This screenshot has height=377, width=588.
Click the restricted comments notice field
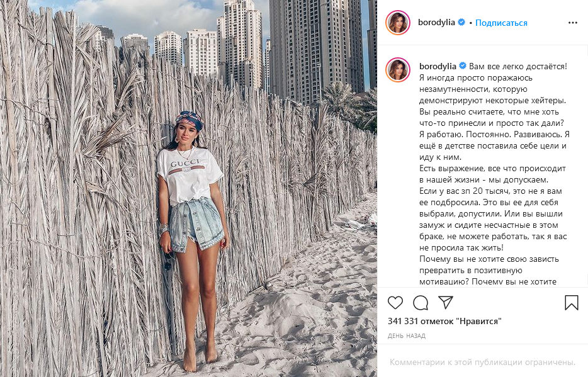pyautogui.click(x=482, y=362)
